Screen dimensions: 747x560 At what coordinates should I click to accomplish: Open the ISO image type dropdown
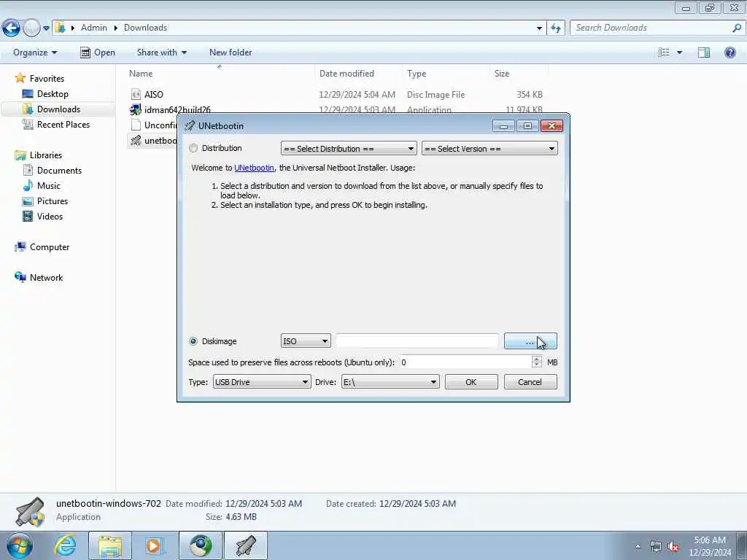[x=306, y=341]
